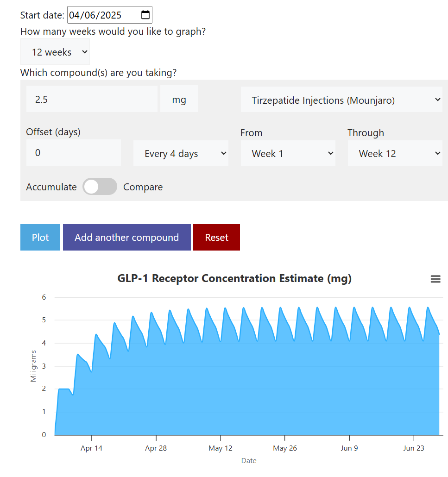This screenshot has width=448, height=477.
Task: Open the Every 4 days frequency dropdown
Action: pos(181,153)
